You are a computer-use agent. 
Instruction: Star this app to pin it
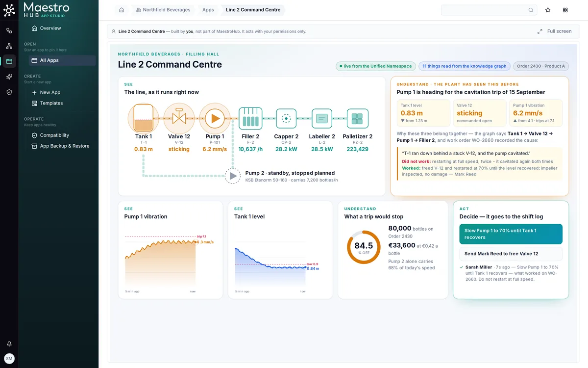click(548, 10)
